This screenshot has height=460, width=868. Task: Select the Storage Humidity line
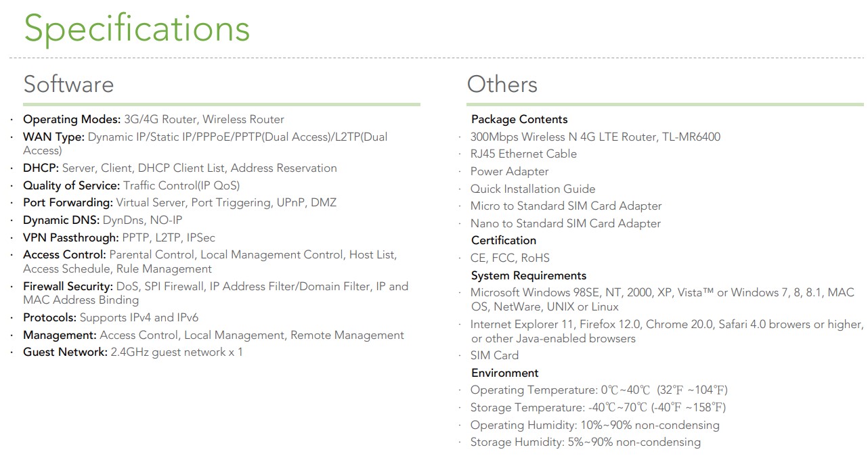point(585,442)
